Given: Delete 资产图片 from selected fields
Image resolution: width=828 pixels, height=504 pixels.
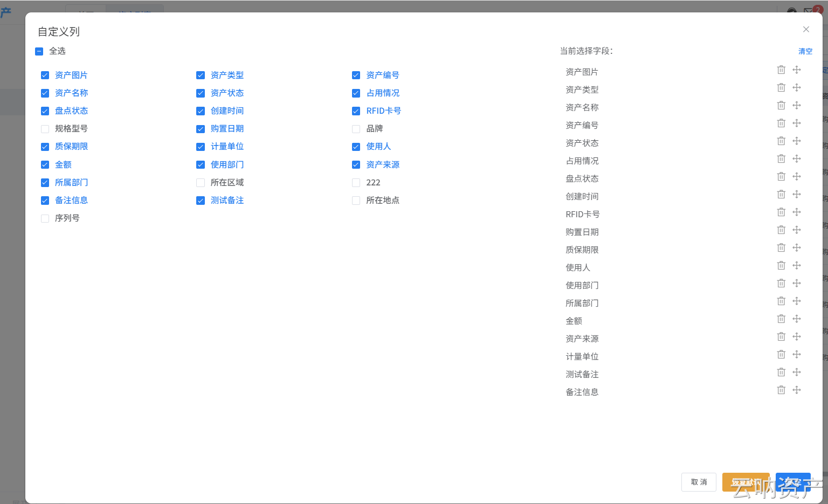Looking at the screenshot, I should coord(781,70).
